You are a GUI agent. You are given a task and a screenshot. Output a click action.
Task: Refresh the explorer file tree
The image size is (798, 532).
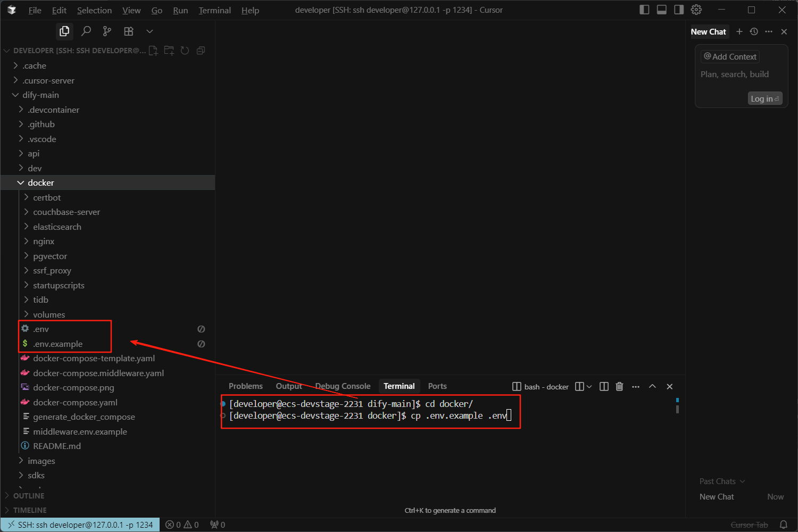(x=185, y=51)
